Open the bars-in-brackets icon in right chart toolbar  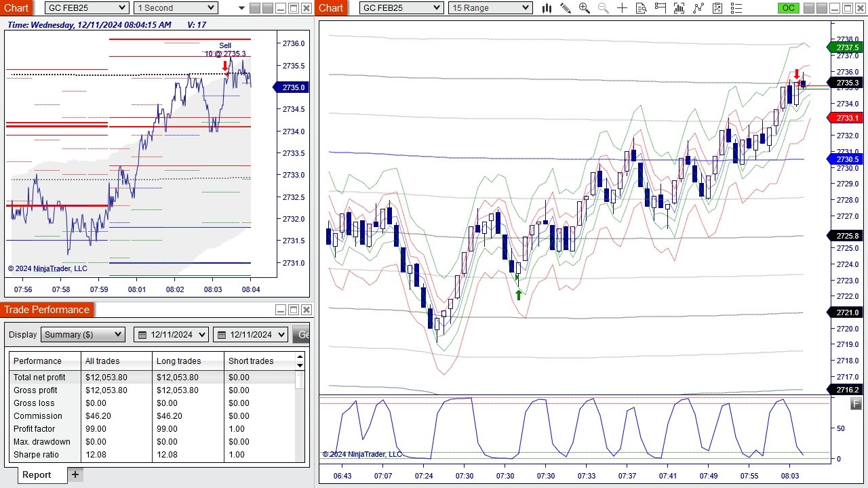point(679,8)
